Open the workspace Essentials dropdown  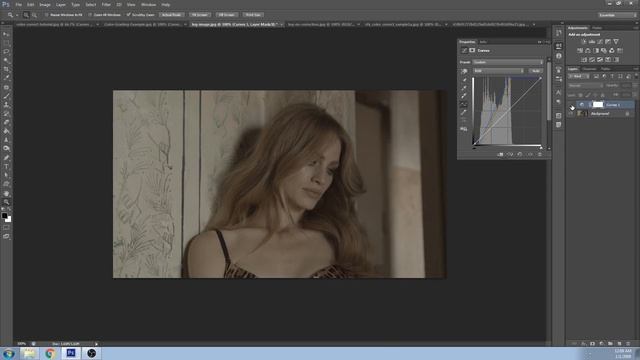tap(617, 15)
